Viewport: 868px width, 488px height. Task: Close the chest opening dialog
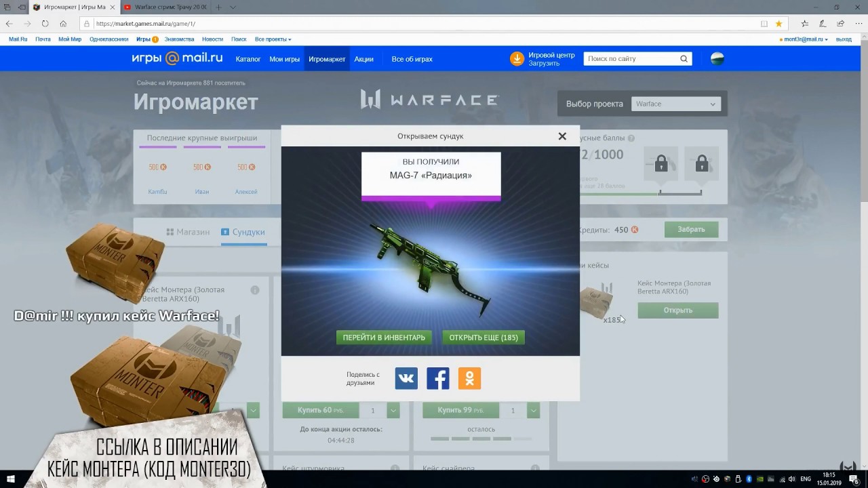pos(562,136)
